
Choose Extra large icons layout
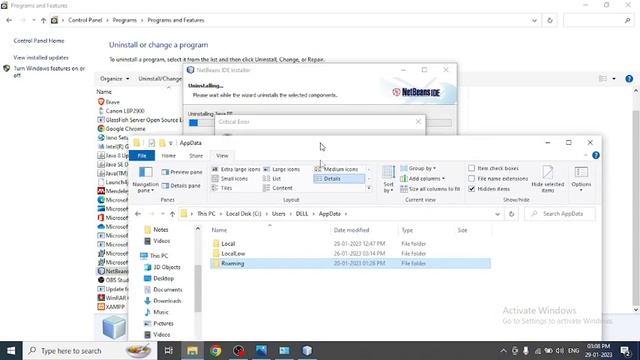pos(236,169)
